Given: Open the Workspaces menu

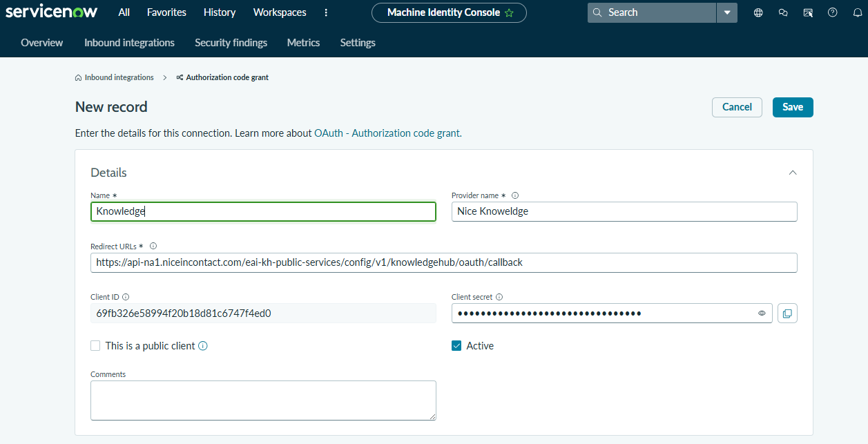Looking at the screenshot, I should pyautogui.click(x=280, y=12).
